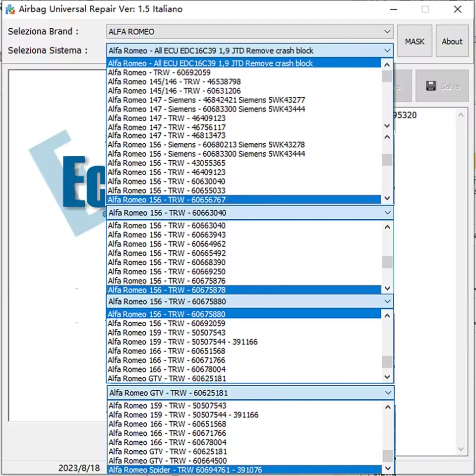Click the 95320 text in right panel
This screenshot has height=476, width=476.
point(405,116)
